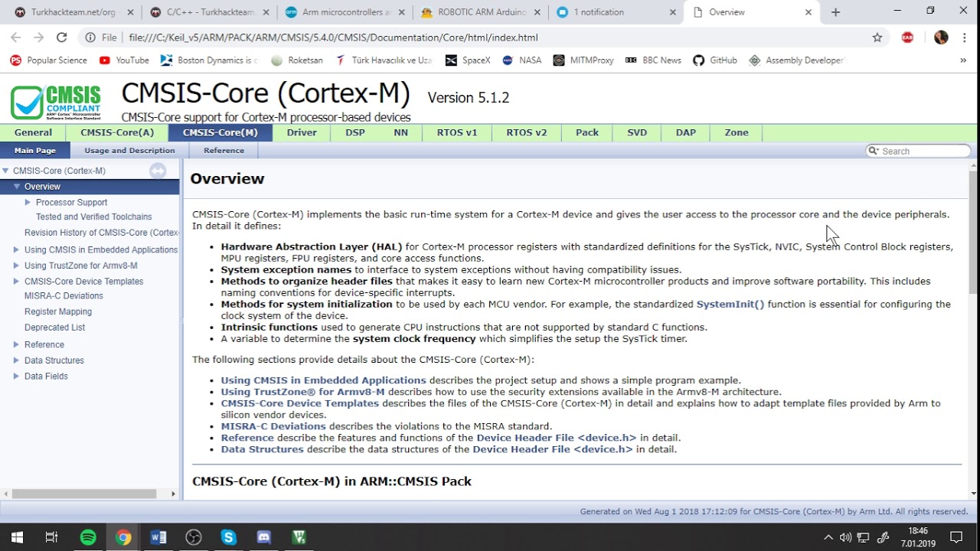
Task: Click the search magnifier icon
Action: point(873,151)
